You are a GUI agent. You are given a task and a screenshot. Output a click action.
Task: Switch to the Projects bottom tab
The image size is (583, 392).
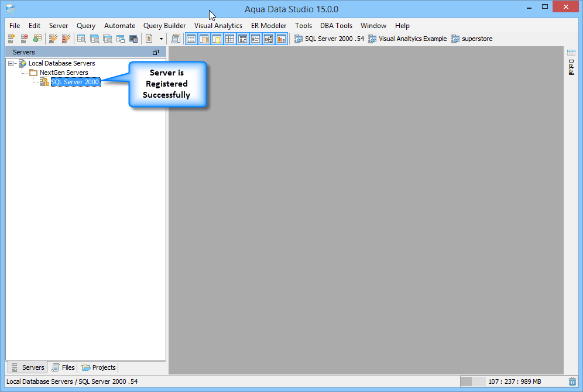[x=98, y=367]
